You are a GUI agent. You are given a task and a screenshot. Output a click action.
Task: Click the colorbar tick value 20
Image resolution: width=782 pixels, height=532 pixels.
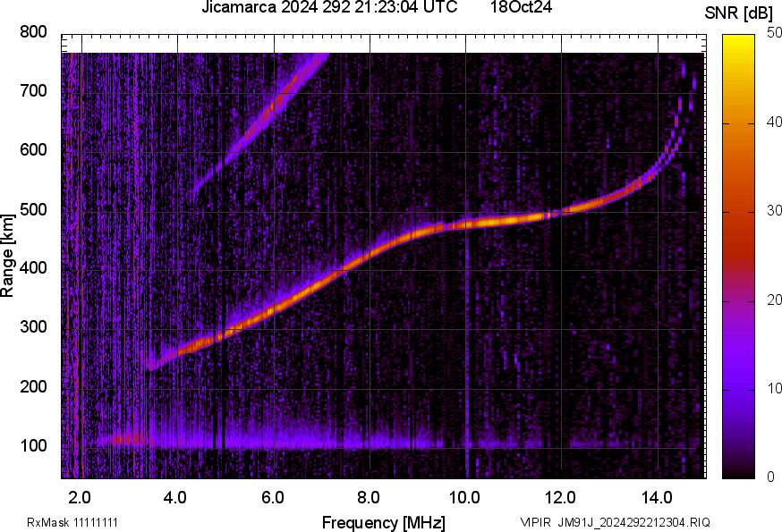[774, 300]
